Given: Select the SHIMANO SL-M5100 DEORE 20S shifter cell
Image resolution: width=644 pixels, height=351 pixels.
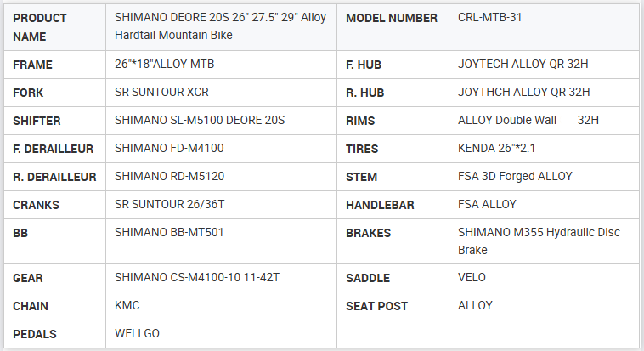Looking at the screenshot, I should coord(200,120).
